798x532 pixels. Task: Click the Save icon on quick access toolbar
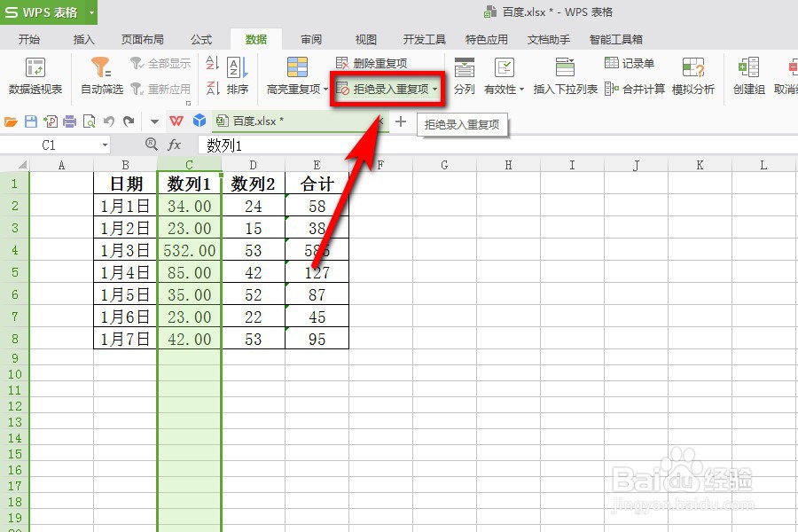point(33,121)
